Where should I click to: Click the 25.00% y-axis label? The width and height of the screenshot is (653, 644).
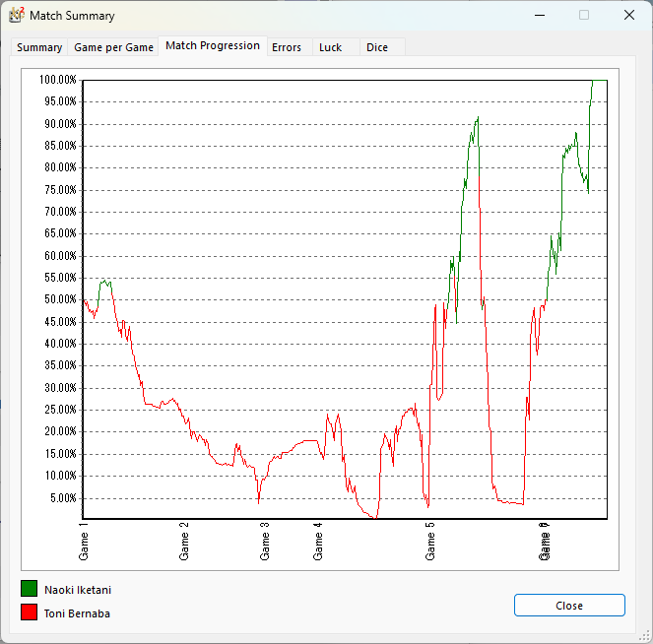click(60, 410)
